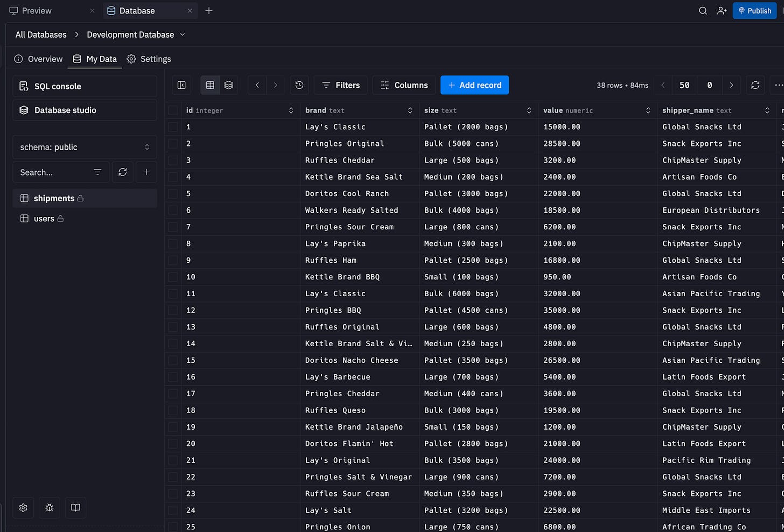Sort by the id column arrows

[291, 110]
